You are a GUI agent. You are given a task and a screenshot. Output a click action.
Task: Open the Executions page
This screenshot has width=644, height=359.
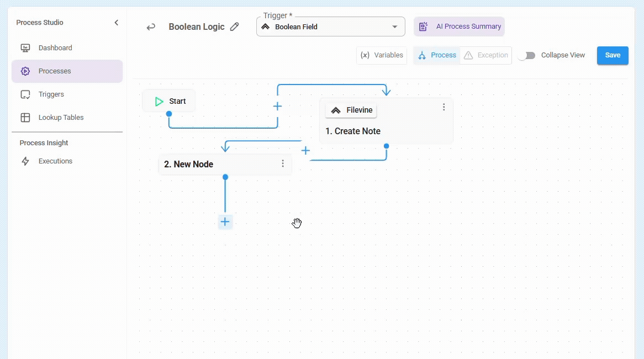55,161
